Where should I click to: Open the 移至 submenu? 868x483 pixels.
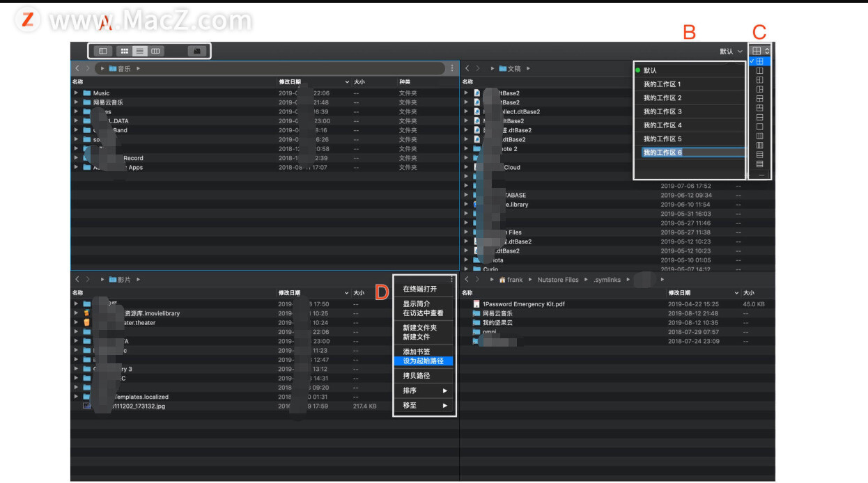click(424, 405)
